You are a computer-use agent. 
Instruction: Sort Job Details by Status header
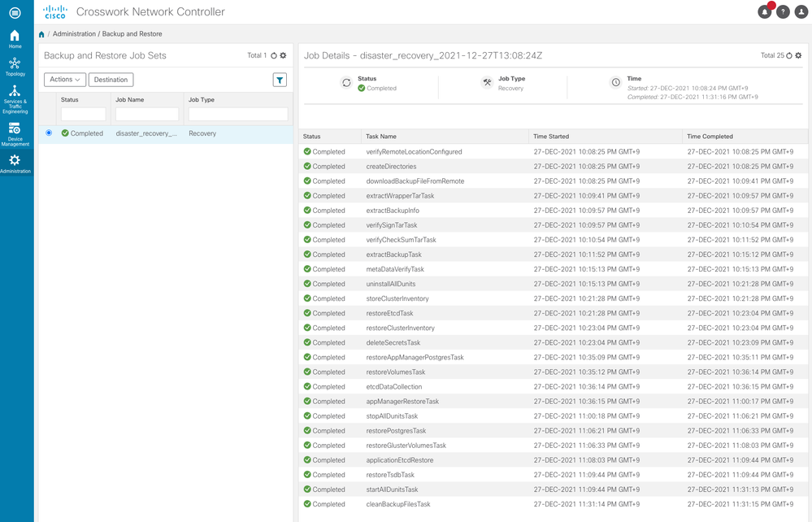coord(312,137)
